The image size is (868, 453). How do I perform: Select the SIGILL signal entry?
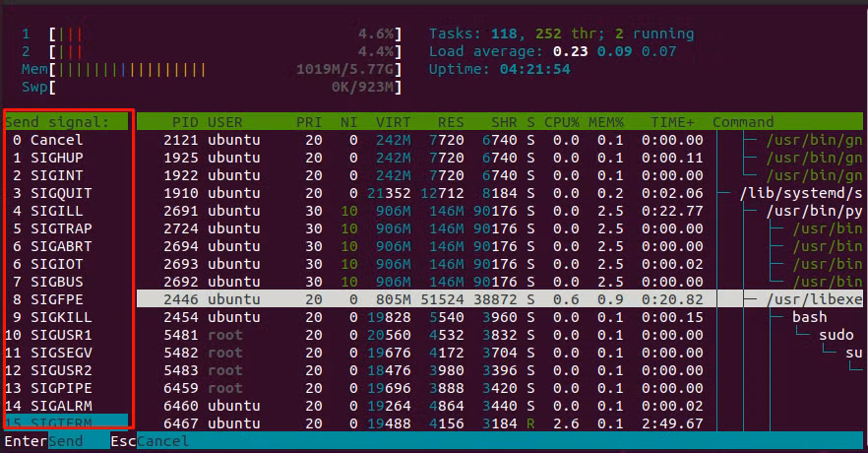67,211
